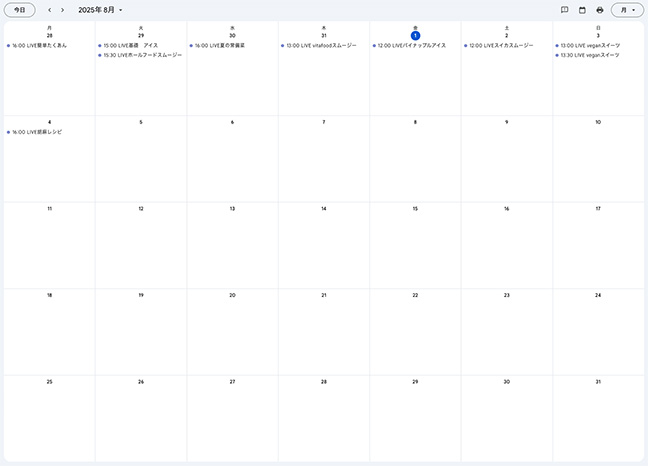This screenshot has height=466, width=648.
Task: Open the 13:00 LIVE vitafood スムージー event
Action: [321, 45]
